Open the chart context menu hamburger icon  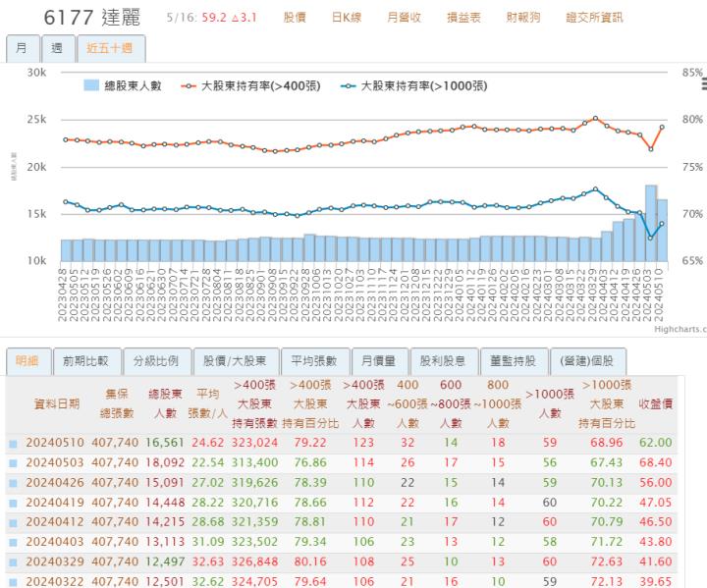click(x=704, y=84)
